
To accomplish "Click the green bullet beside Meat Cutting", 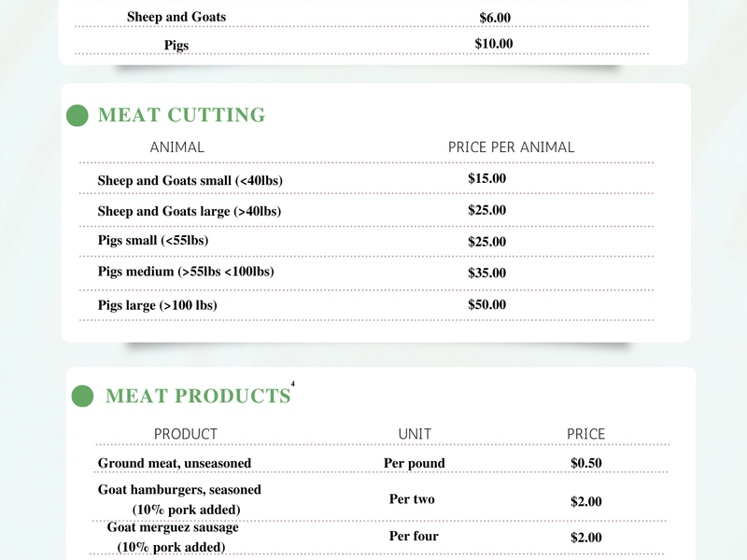I will (78, 116).
